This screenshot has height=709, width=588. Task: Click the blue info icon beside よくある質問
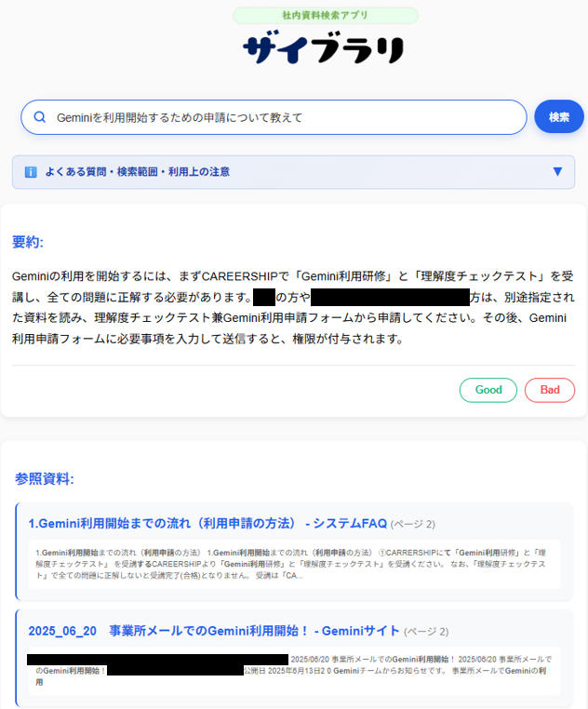point(31,172)
